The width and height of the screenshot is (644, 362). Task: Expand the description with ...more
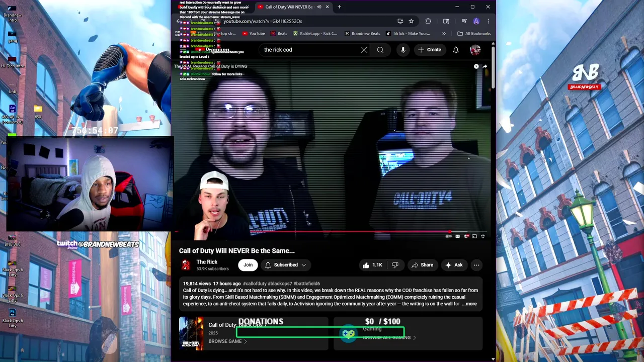pos(469,304)
